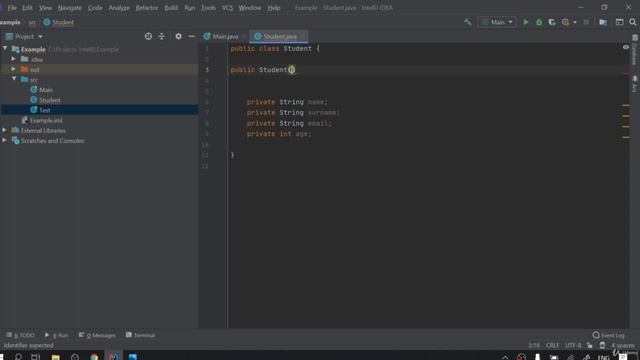
Task: Open the TODO tool window
Action: tap(20, 335)
